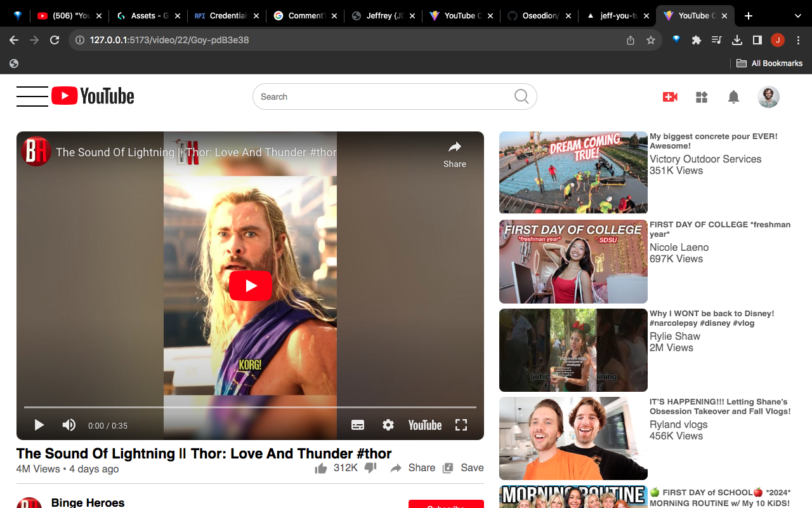Open Chrome downloads icon
The image size is (812, 508).
coord(737,40)
